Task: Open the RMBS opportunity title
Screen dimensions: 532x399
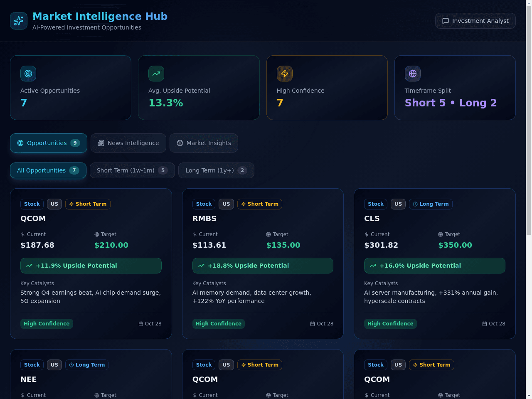Action: 204,219
